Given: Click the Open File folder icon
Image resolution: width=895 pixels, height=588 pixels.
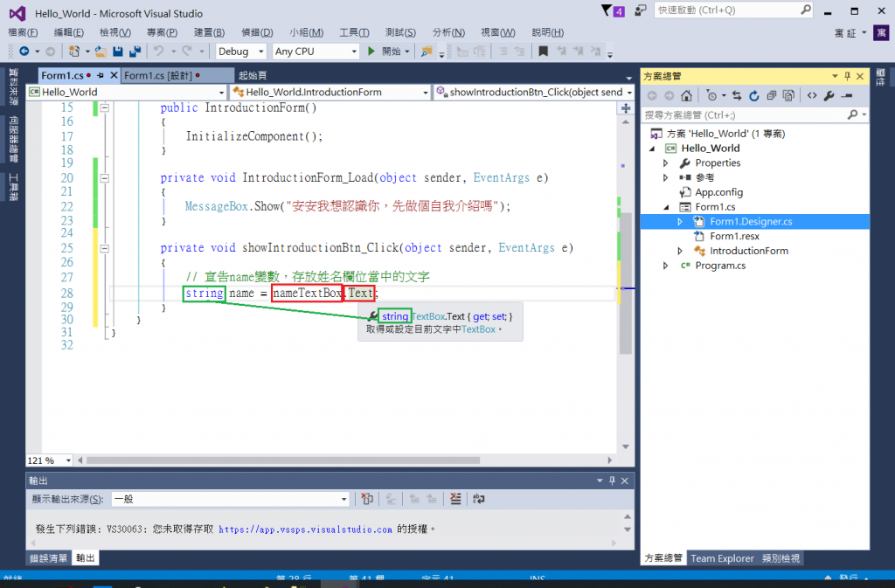Looking at the screenshot, I should tap(101, 52).
